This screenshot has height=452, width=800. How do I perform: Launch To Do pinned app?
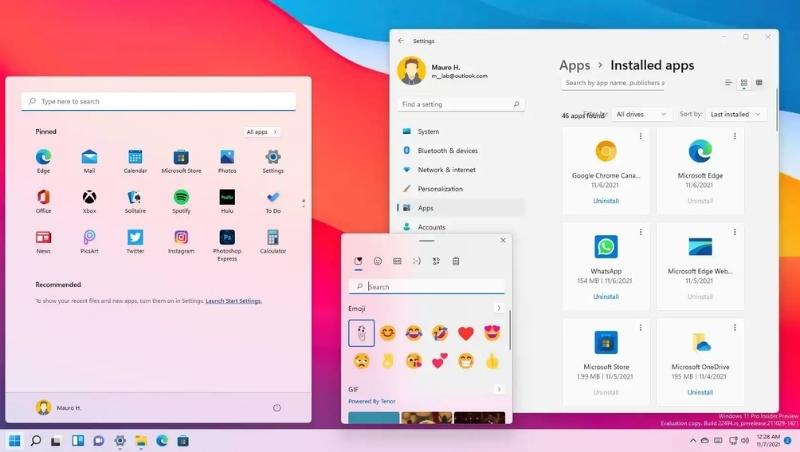click(x=273, y=201)
